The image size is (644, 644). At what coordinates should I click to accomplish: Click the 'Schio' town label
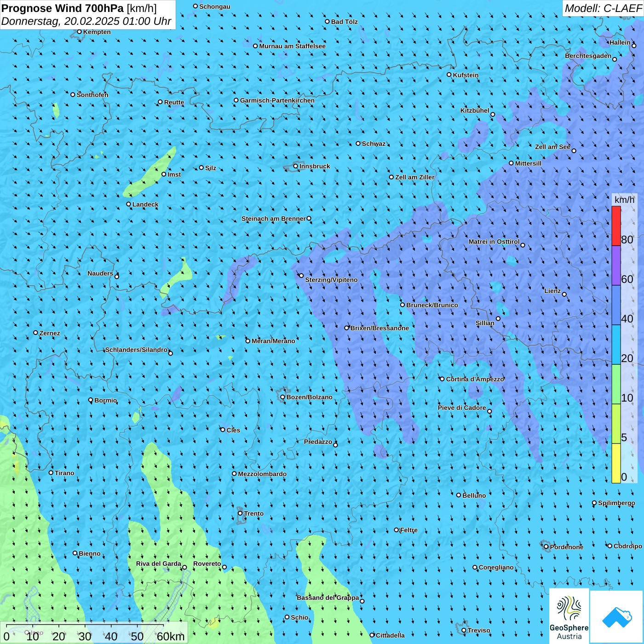(300, 617)
